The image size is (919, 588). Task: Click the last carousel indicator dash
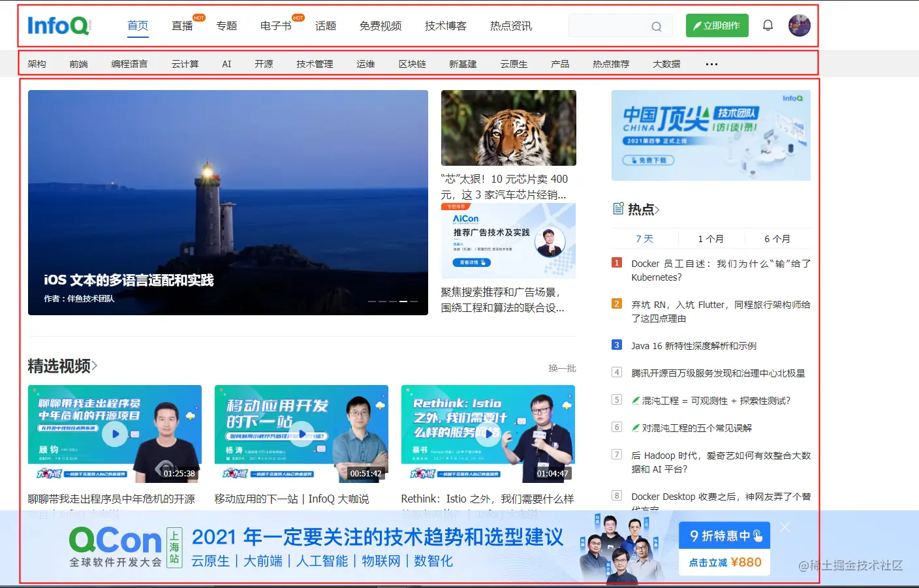pyautogui.click(x=414, y=302)
